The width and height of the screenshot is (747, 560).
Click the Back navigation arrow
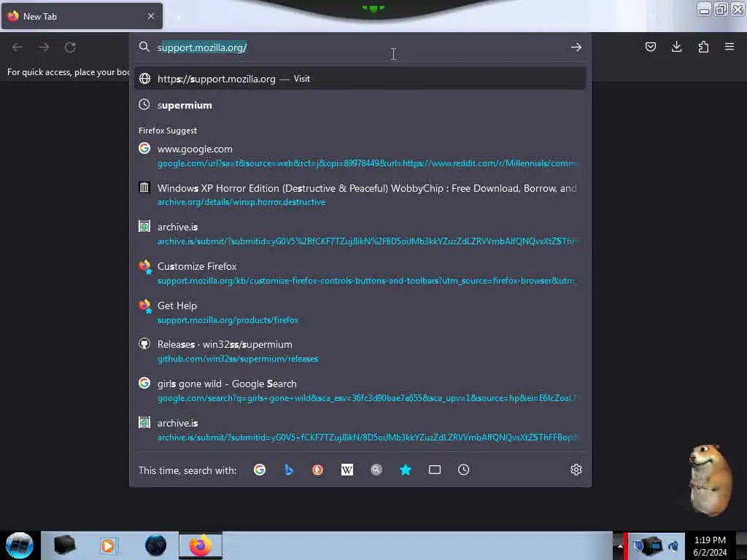[18, 47]
